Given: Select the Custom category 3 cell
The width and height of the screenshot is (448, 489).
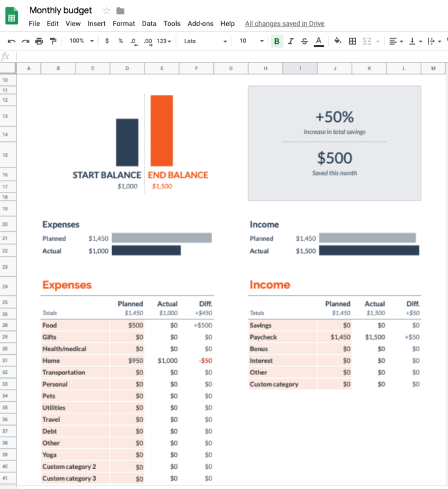Looking at the screenshot, I should [x=75, y=479].
